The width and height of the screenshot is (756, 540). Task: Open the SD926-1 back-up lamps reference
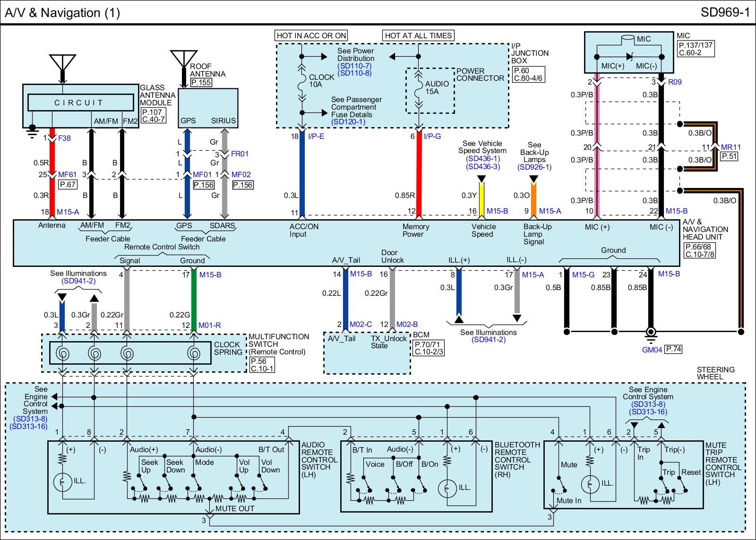pyautogui.click(x=534, y=167)
